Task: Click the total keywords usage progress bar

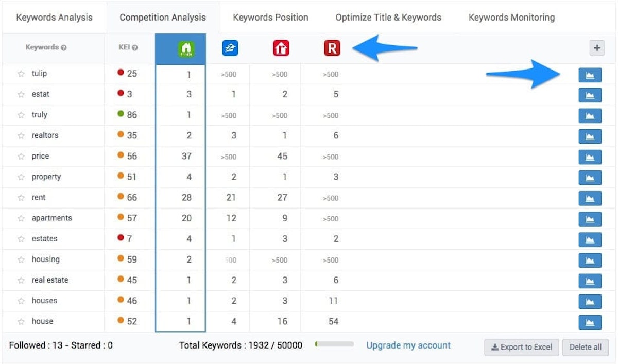Action: pos(334,344)
